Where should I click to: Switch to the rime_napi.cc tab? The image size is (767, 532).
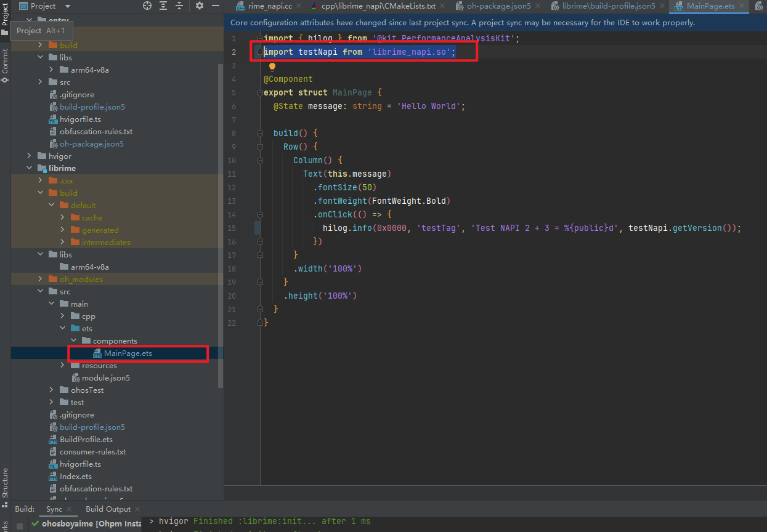click(269, 6)
